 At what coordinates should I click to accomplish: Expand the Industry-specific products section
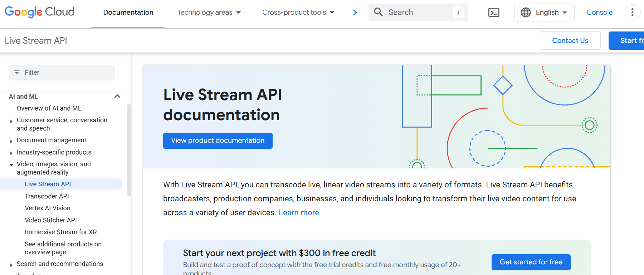point(11,153)
